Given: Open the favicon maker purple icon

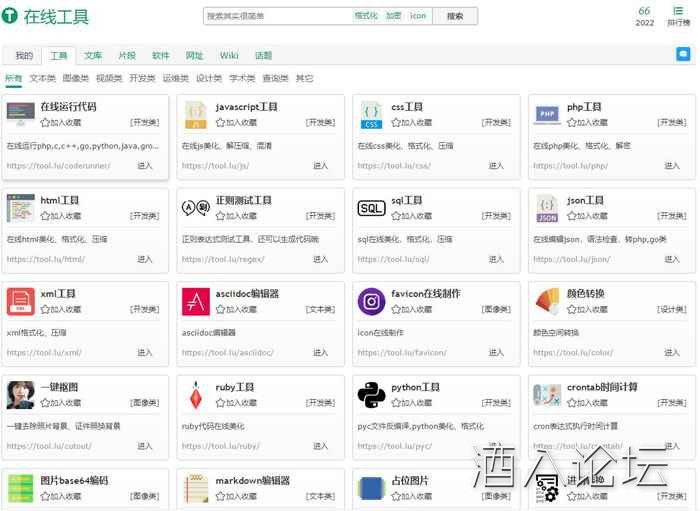Looking at the screenshot, I should tap(371, 301).
